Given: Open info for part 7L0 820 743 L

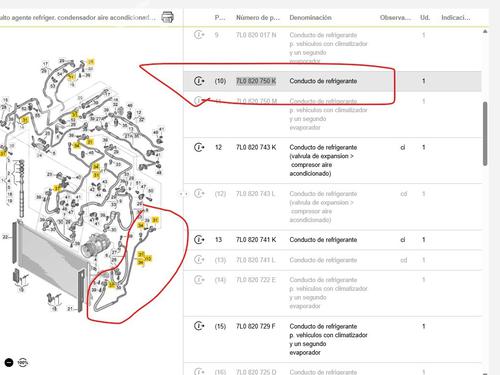Looking at the screenshot, I should pyautogui.click(x=199, y=193).
